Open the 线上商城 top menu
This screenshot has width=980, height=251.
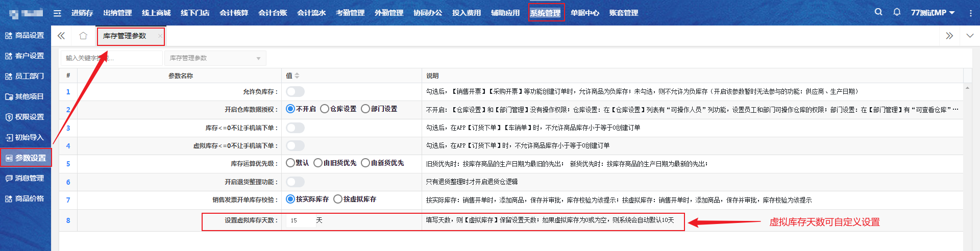[x=156, y=13]
